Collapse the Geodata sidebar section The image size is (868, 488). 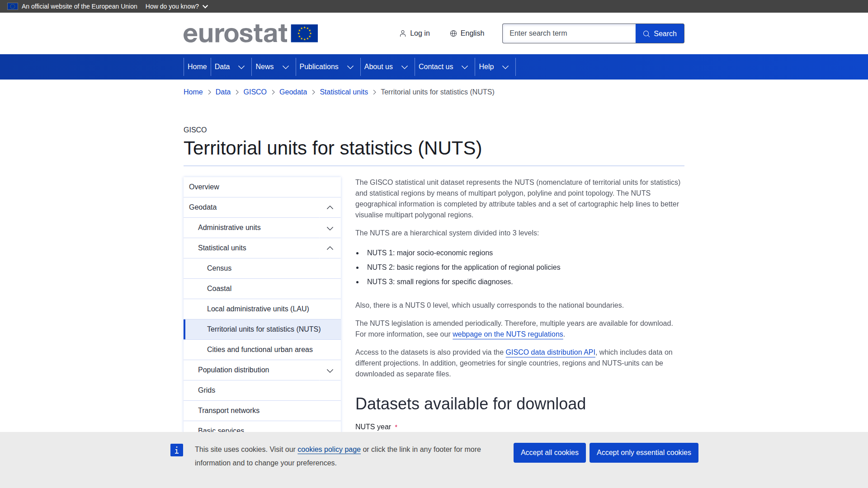click(x=330, y=207)
